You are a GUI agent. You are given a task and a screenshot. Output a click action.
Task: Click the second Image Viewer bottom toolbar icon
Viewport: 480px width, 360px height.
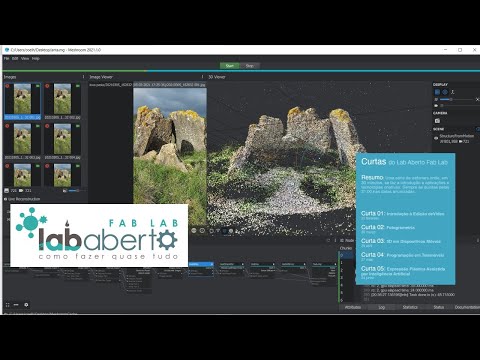click(x=202, y=230)
